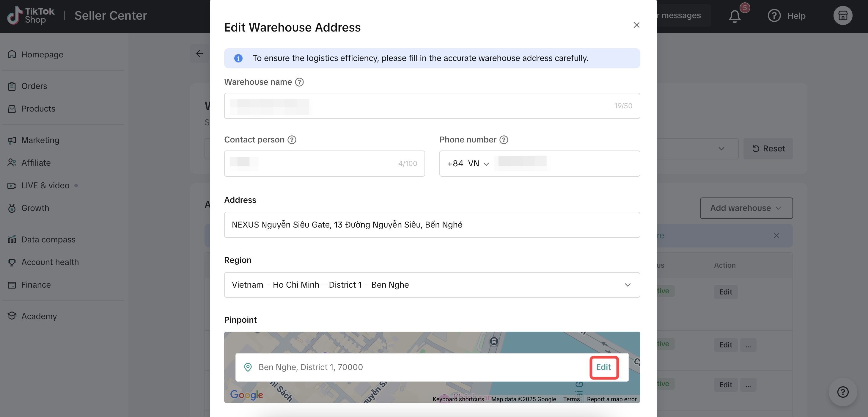Click the Address text input field
The image size is (868, 417).
pos(432,225)
